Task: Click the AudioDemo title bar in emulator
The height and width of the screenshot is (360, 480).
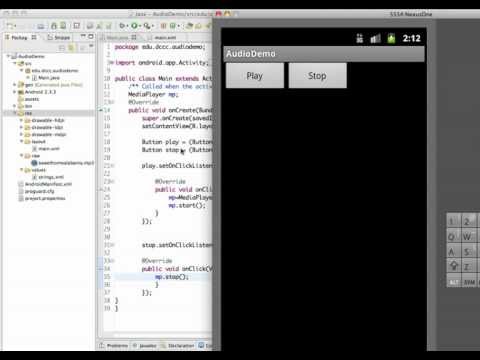Action: [324, 54]
